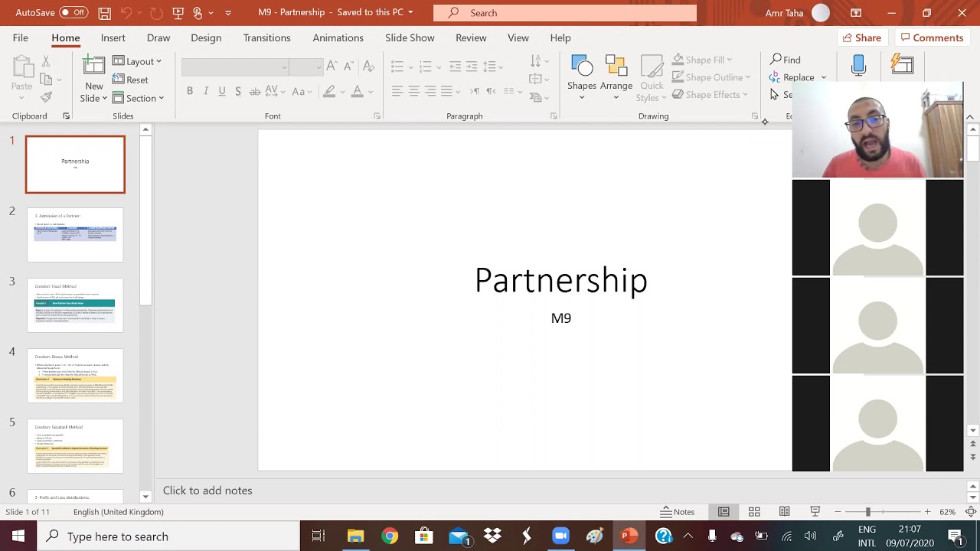Open Google Chrome from the taskbar
This screenshot has height=551, width=980.
[390, 536]
